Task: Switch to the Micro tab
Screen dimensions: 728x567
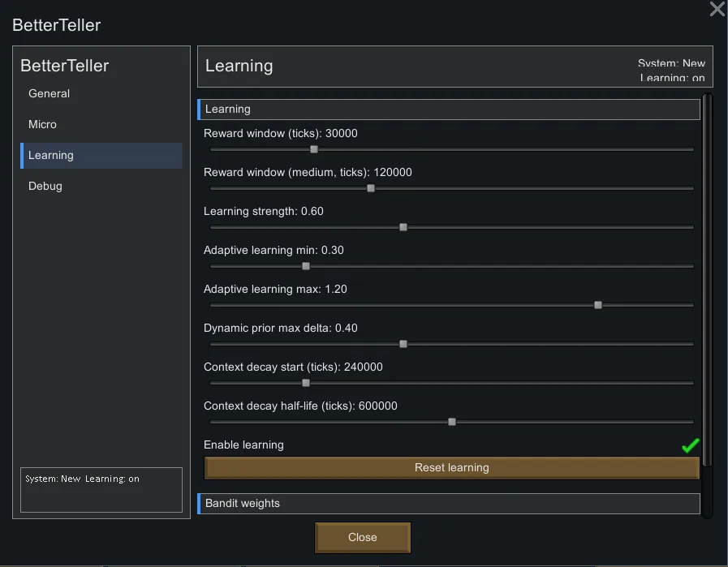Action: tap(43, 124)
